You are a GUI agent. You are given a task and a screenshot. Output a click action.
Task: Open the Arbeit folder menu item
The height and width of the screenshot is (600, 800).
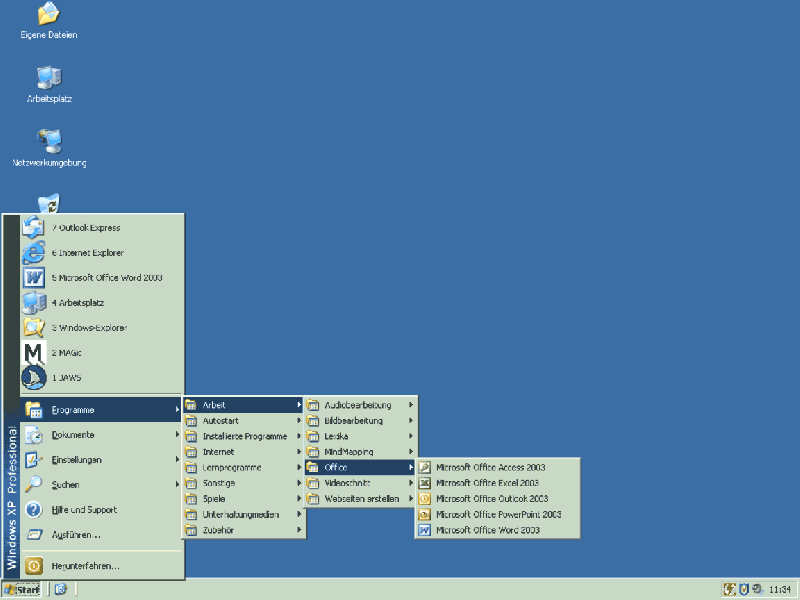[x=244, y=405]
